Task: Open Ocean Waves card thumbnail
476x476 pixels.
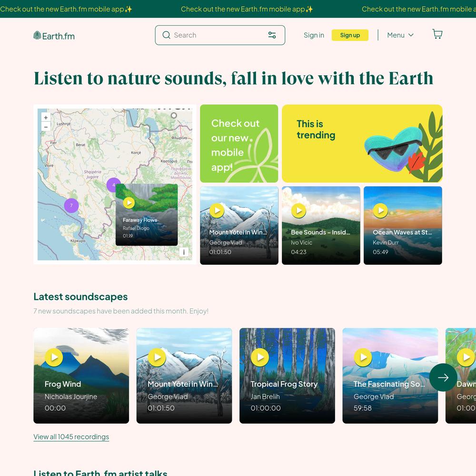Action: pyautogui.click(x=403, y=225)
